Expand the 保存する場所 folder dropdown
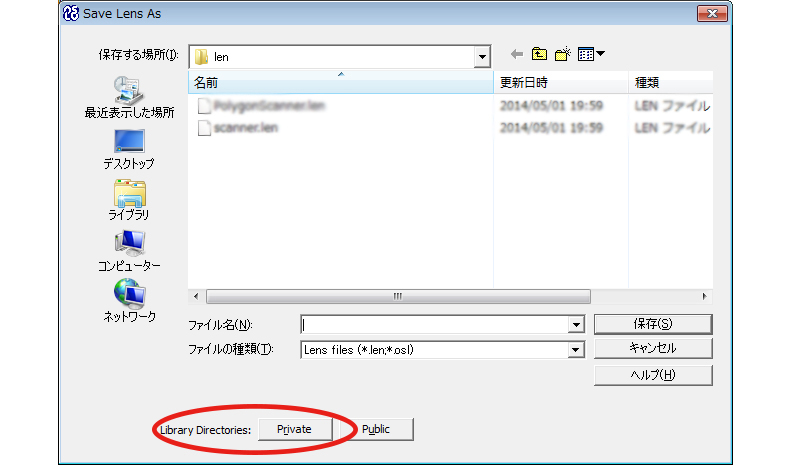The image size is (791, 468). pyautogui.click(x=482, y=57)
